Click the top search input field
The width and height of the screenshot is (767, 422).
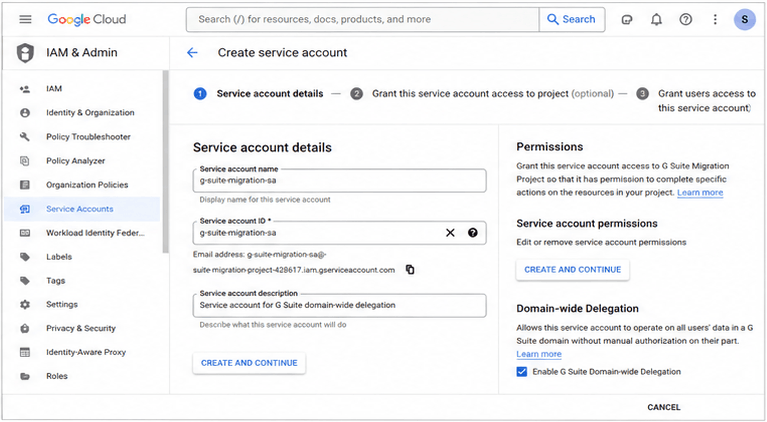(x=362, y=20)
